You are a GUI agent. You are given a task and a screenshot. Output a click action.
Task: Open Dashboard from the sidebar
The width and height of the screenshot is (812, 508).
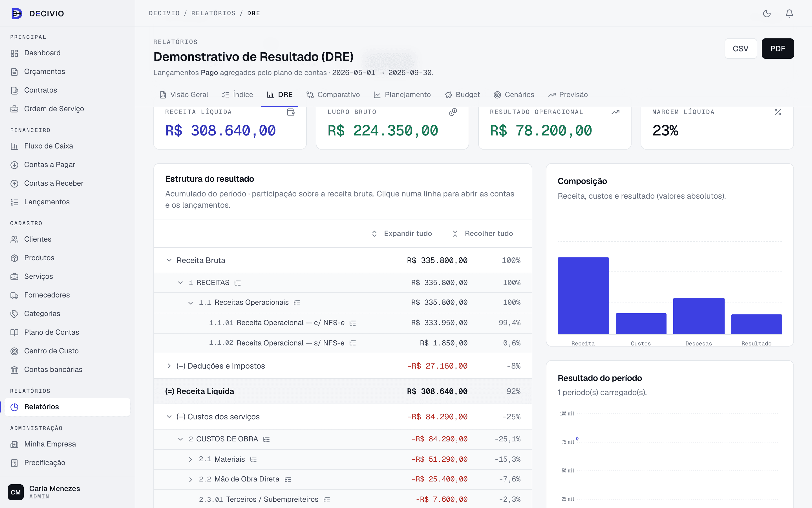pos(67,53)
